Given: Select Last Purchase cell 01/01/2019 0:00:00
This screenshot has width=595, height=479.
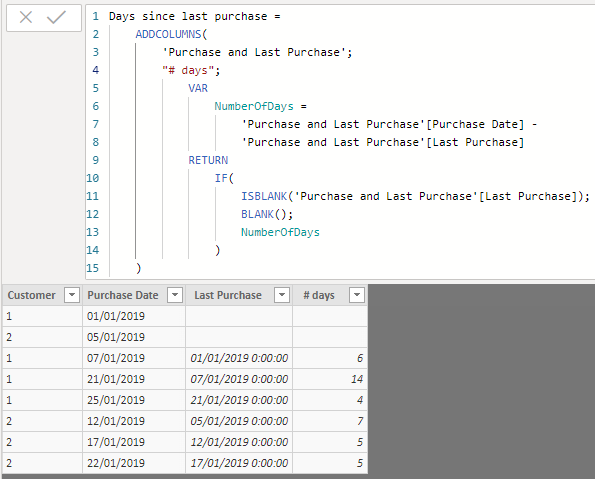Looking at the screenshot, I should [239, 358].
